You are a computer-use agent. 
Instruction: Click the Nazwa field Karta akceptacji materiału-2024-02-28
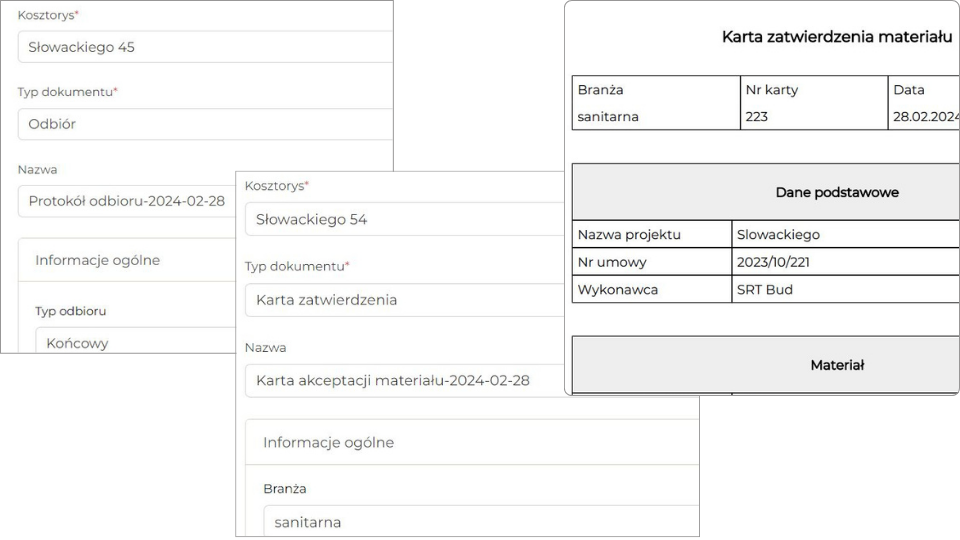click(404, 381)
